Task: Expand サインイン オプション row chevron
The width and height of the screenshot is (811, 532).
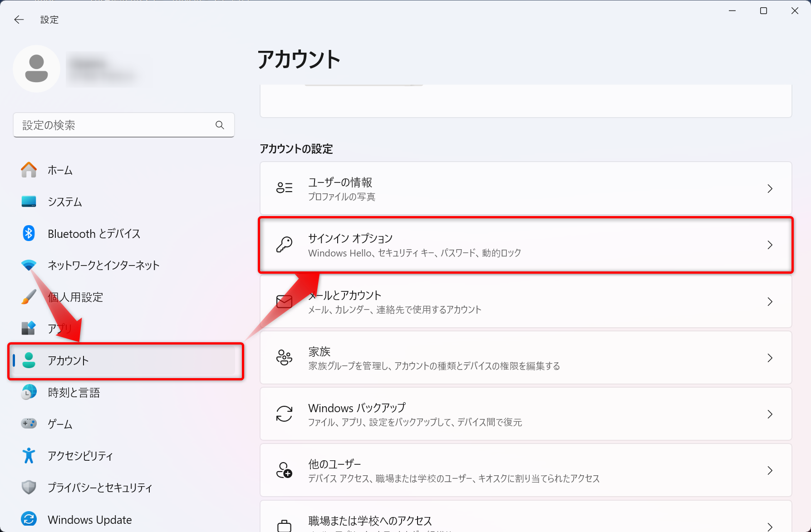Action: pos(770,245)
